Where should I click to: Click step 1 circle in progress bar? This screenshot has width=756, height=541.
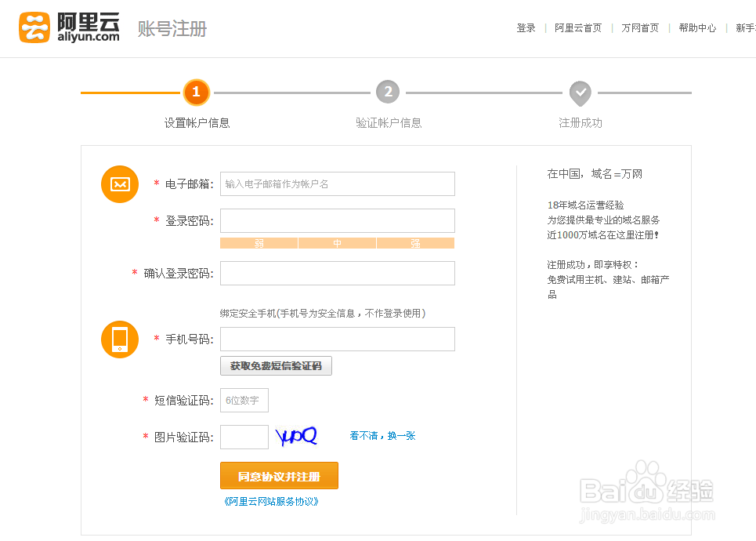196,93
